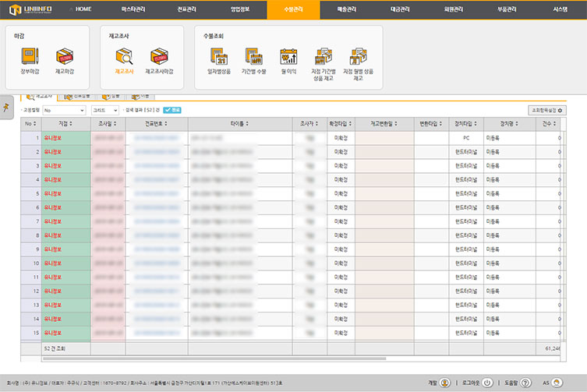Click the 로그아웃 power icon
Image resolution: width=587 pixels, height=392 pixels.
click(x=487, y=383)
